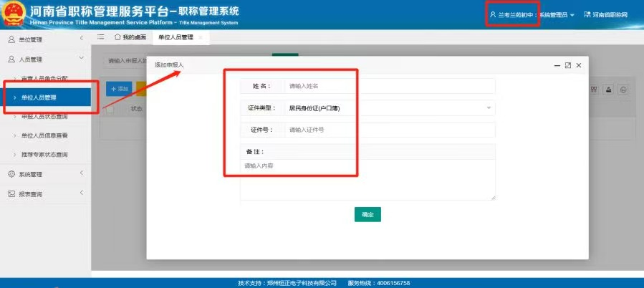Click the 备注 textarea
The width and height of the screenshot is (644, 288).
(x=367, y=180)
